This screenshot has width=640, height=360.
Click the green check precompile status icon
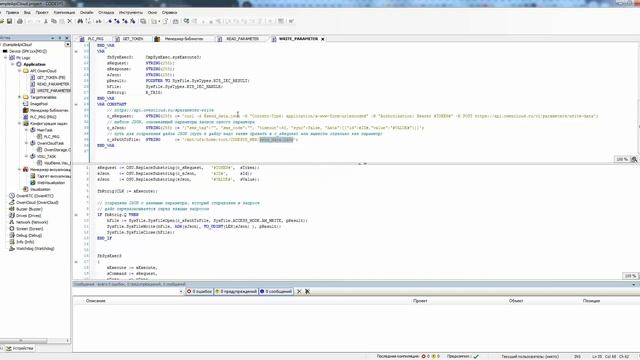476,356
